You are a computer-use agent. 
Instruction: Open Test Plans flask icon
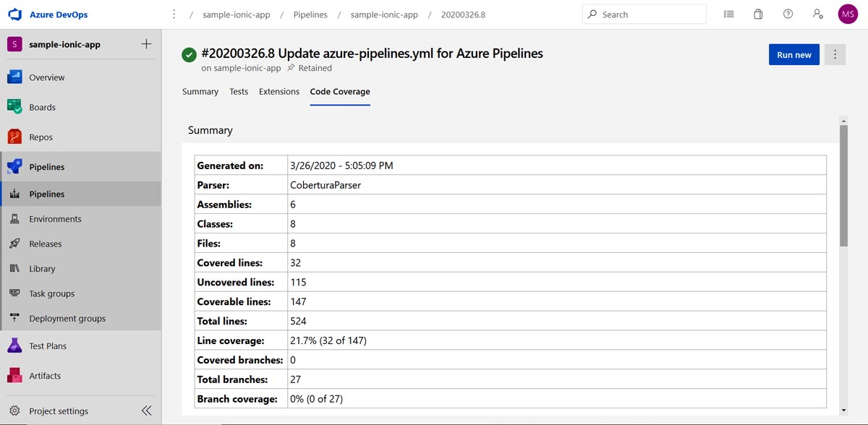click(14, 345)
